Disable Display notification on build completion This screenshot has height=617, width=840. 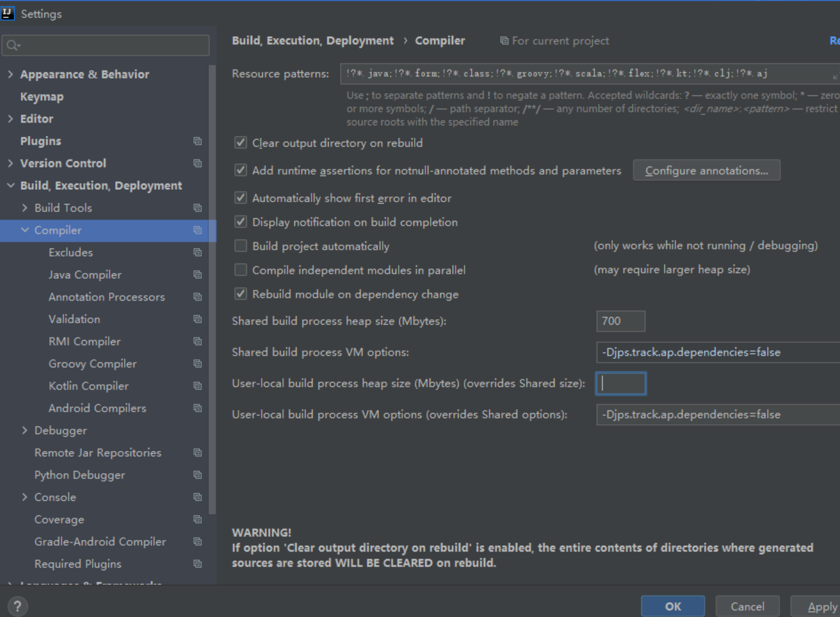coord(240,222)
